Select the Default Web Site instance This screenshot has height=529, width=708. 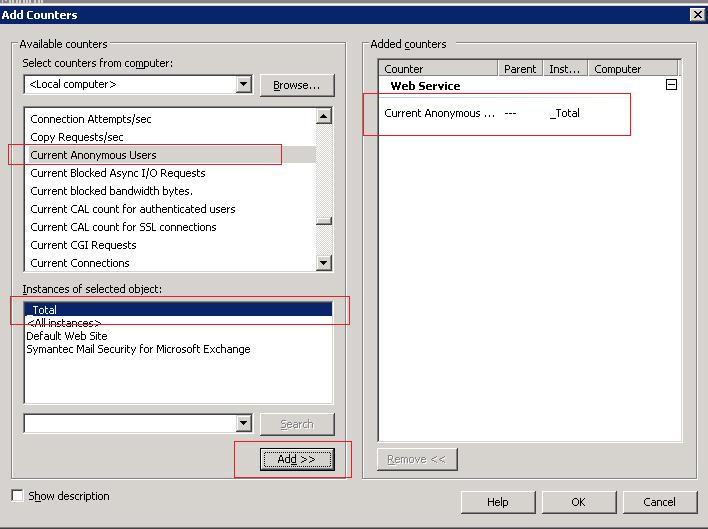point(178,336)
